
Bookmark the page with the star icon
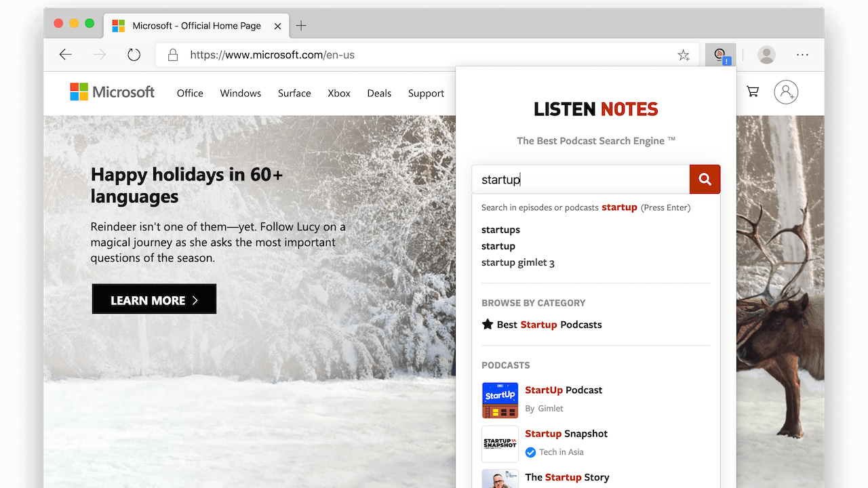click(684, 55)
